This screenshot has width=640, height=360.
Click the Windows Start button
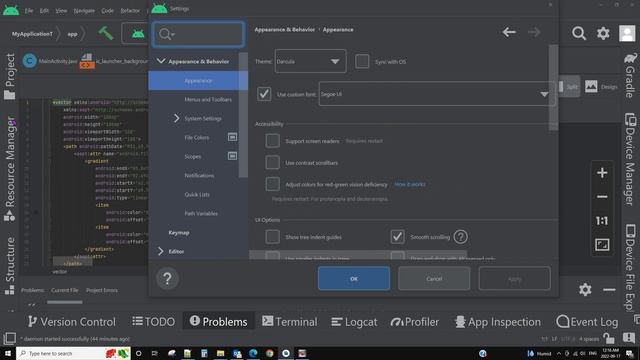tap(7, 353)
